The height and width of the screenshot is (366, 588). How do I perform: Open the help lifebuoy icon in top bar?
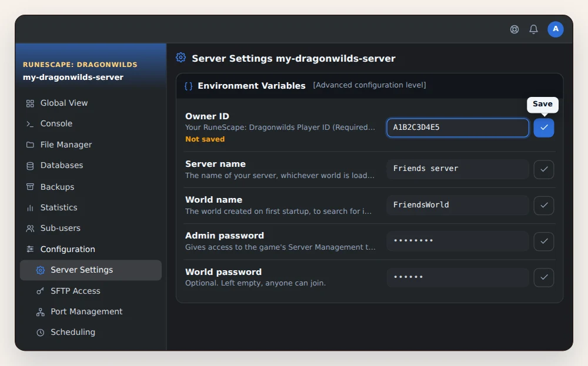click(x=514, y=29)
